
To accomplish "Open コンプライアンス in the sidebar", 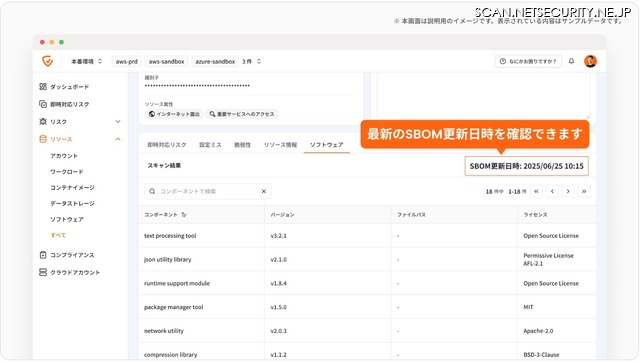I will pyautogui.click(x=72, y=255).
